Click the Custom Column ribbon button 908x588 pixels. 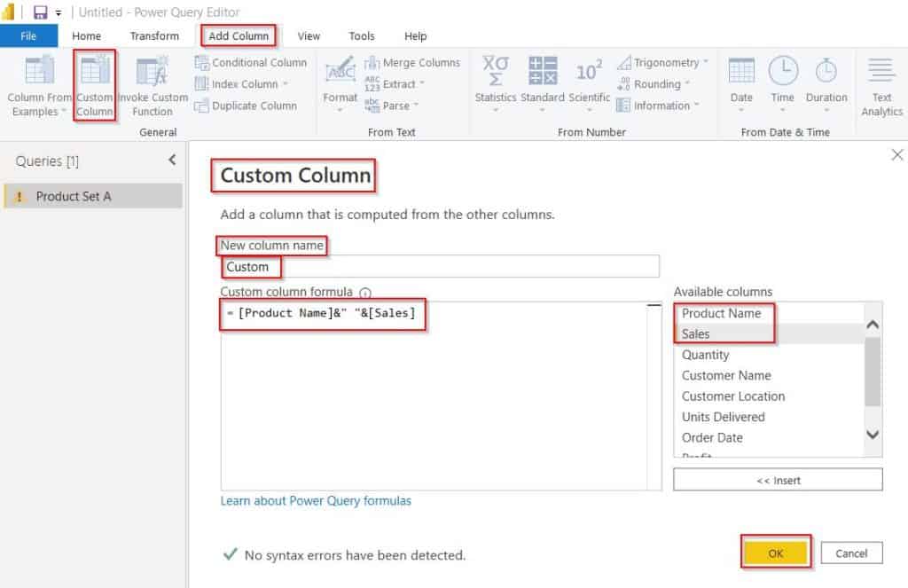tap(95, 85)
